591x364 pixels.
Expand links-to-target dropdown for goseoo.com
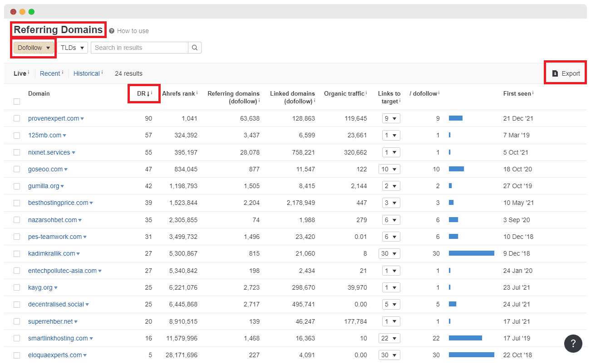tap(389, 169)
